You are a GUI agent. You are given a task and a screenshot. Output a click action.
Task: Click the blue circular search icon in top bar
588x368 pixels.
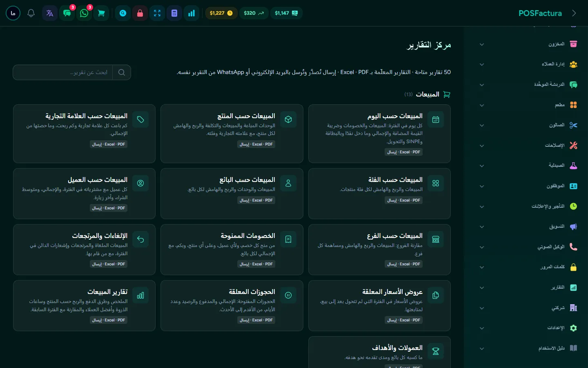coord(123,13)
